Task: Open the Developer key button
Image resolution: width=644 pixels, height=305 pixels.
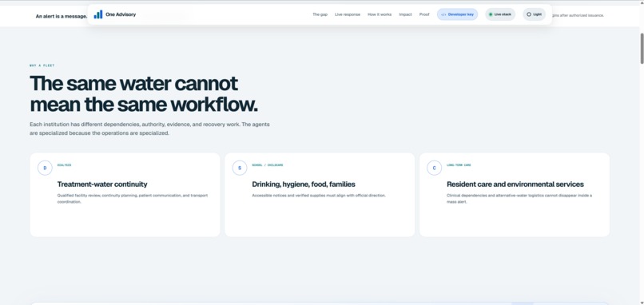Action: pyautogui.click(x=457, y=14)
